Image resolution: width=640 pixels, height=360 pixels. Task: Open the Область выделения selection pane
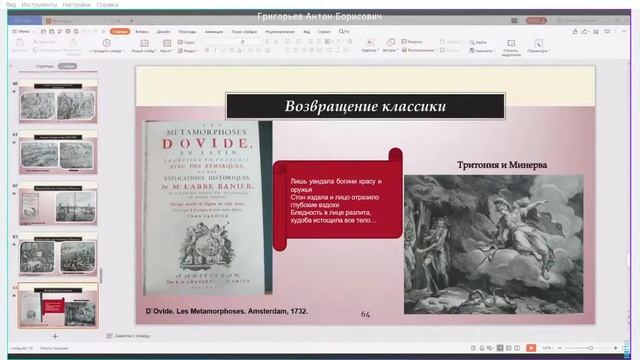(511, 47)
